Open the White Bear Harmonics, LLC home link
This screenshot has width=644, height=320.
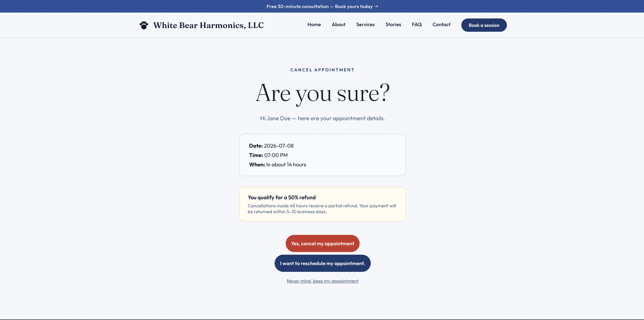tap(208, 25)
